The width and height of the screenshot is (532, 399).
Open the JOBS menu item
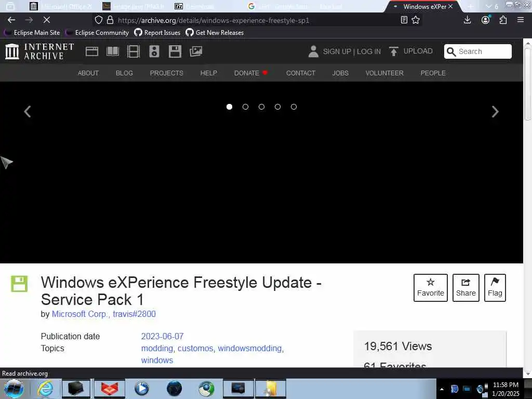340,73
